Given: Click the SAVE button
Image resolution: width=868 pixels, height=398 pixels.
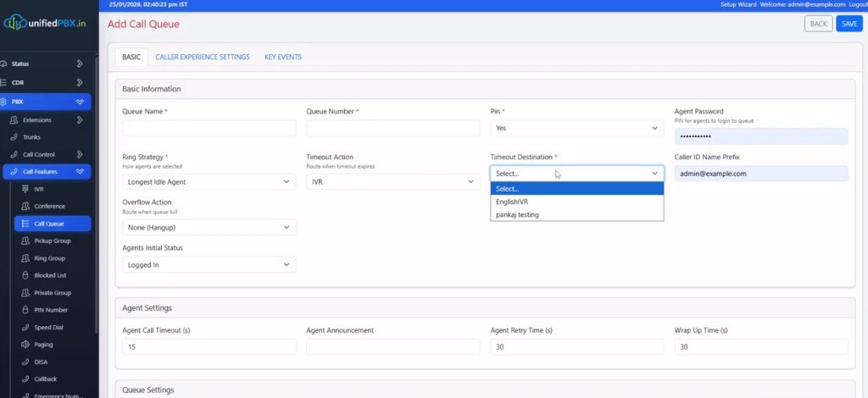Looking at the screenshot, I should point(849,24).
